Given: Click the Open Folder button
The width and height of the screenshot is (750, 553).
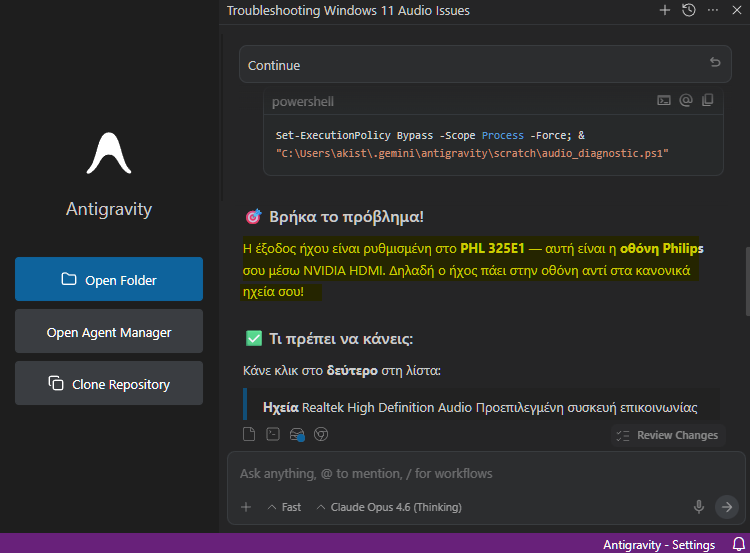Looking at the screenshot, I should tap(109, 280).
